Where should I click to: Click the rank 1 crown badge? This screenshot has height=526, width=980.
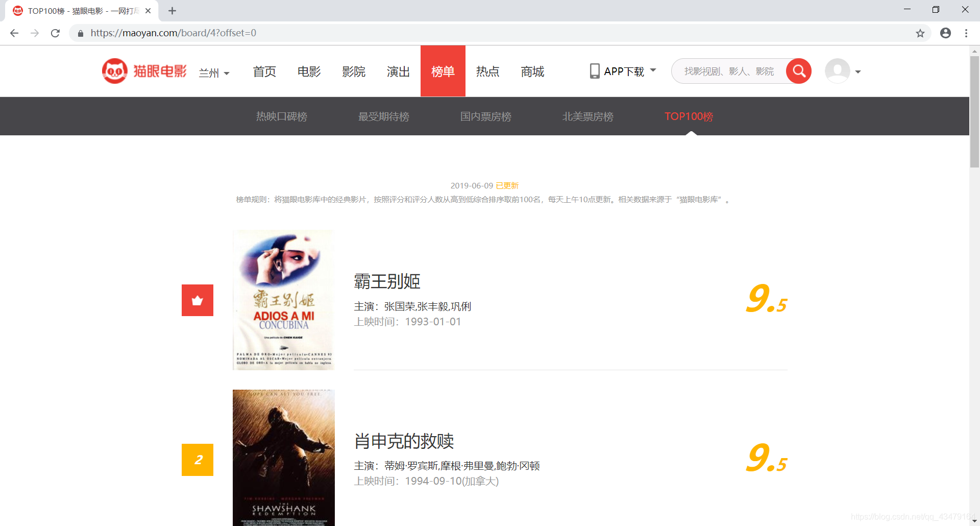pos(198,300)
